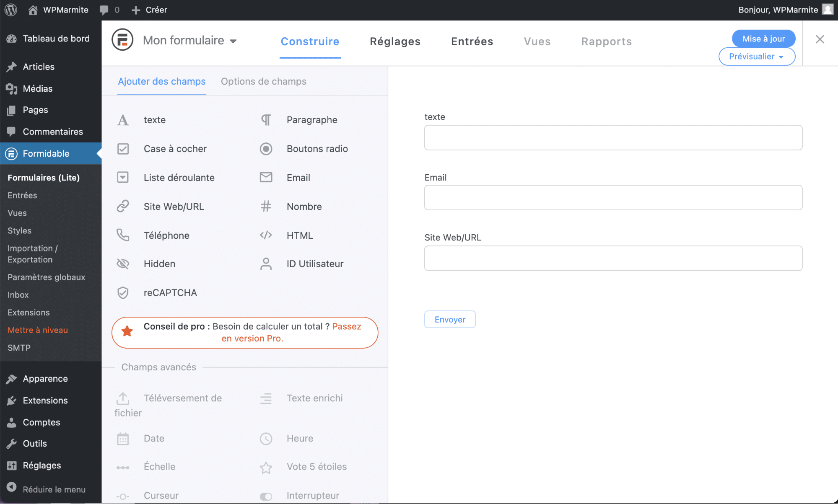Open the Liste déroulante field type
838x504 pixels.
pyautogui.click(x=179, y=177)
